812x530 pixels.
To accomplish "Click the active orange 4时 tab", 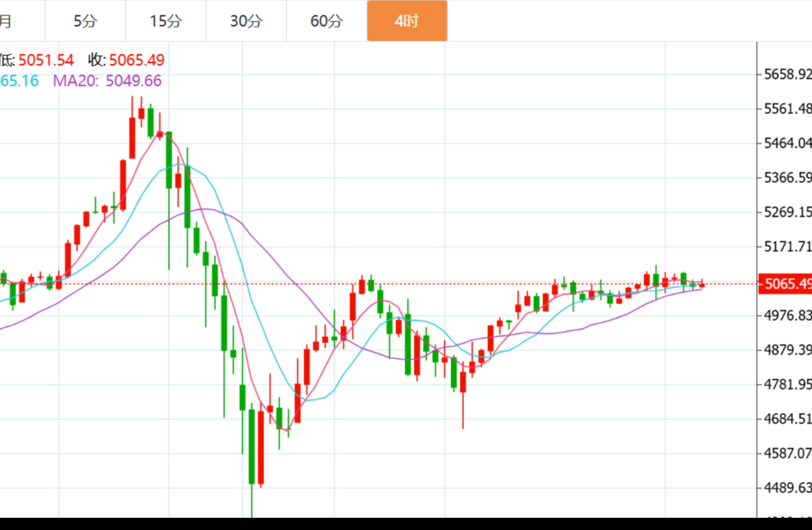I will pyautogui.click(x=407, y=21).
